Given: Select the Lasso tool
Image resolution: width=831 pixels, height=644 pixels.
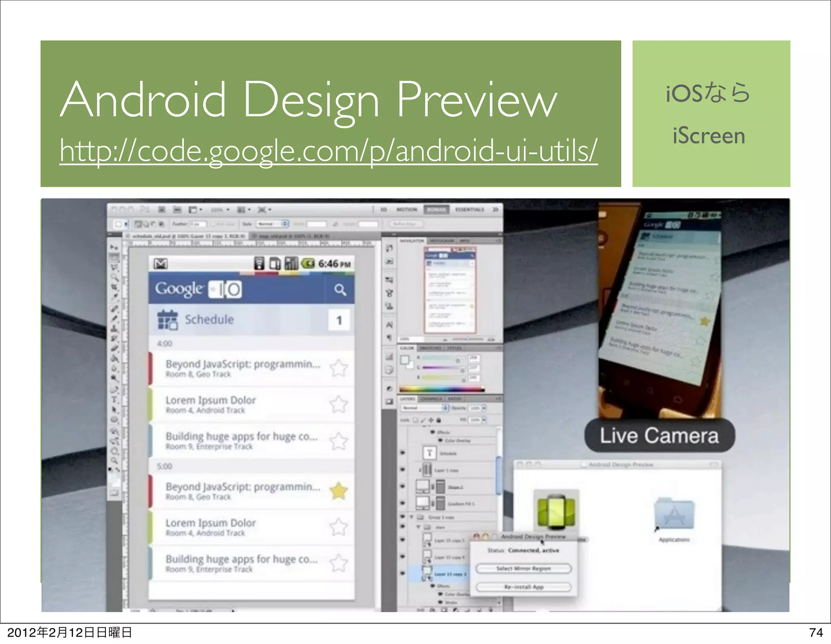Looking at the screenshot, I should (x=114, y=267).
